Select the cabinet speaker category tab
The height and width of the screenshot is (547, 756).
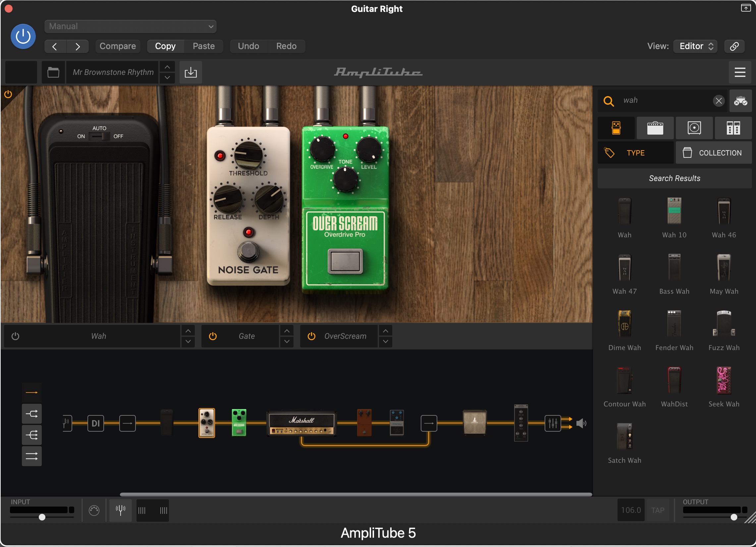694,128
